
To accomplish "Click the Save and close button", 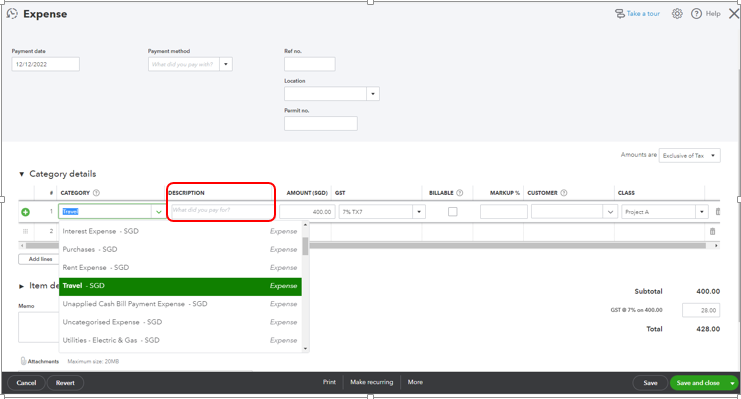I will click(698, 383).
